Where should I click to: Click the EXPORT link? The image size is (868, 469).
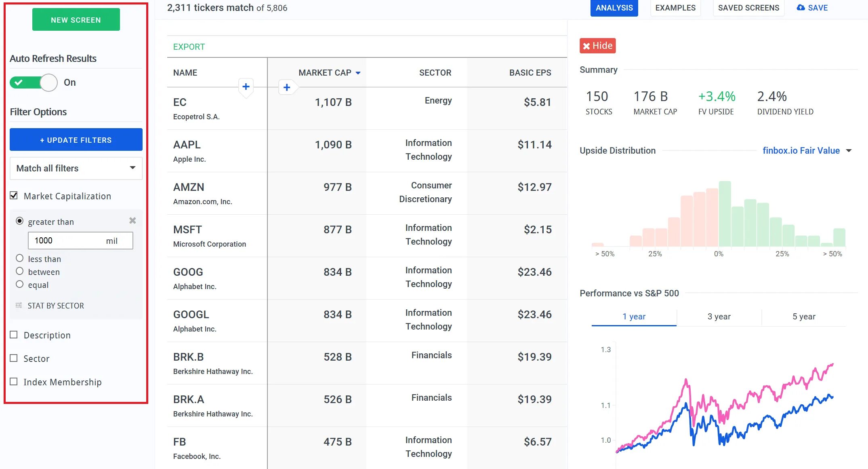pyautogui.click(x=189, y=47)
